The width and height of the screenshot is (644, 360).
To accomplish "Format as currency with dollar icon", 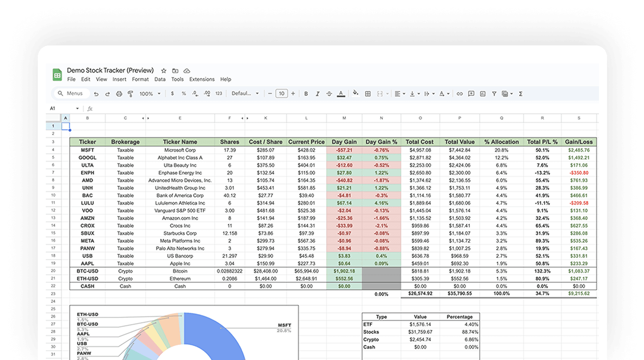I will click(173, 94).
